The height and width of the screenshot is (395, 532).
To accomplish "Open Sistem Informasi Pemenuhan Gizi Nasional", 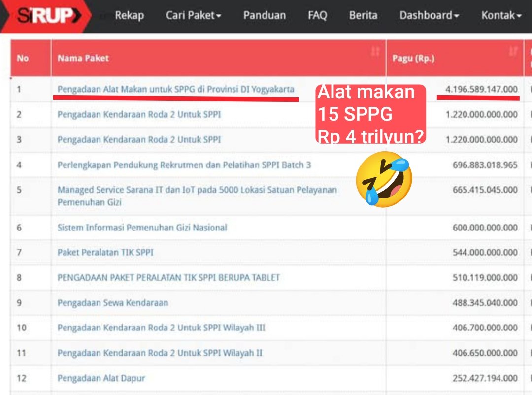I will (x=142, y=228).
